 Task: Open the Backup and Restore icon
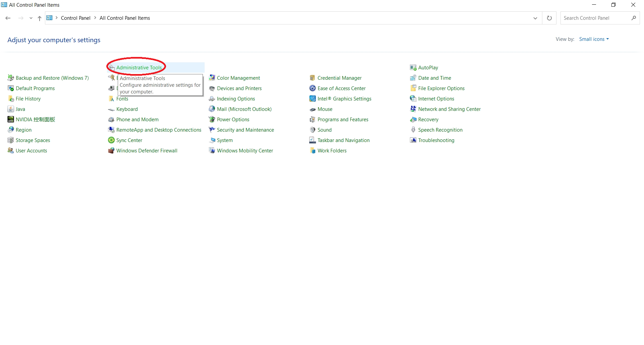tap(11, 78)
